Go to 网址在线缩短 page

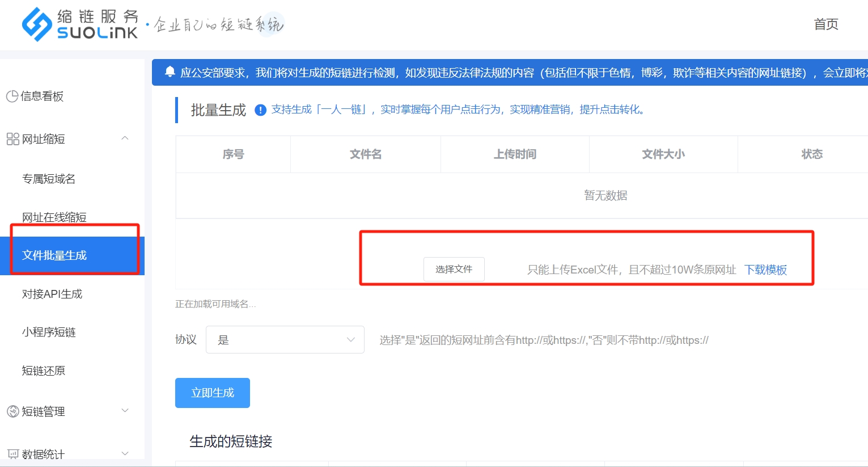pos(54,217)
